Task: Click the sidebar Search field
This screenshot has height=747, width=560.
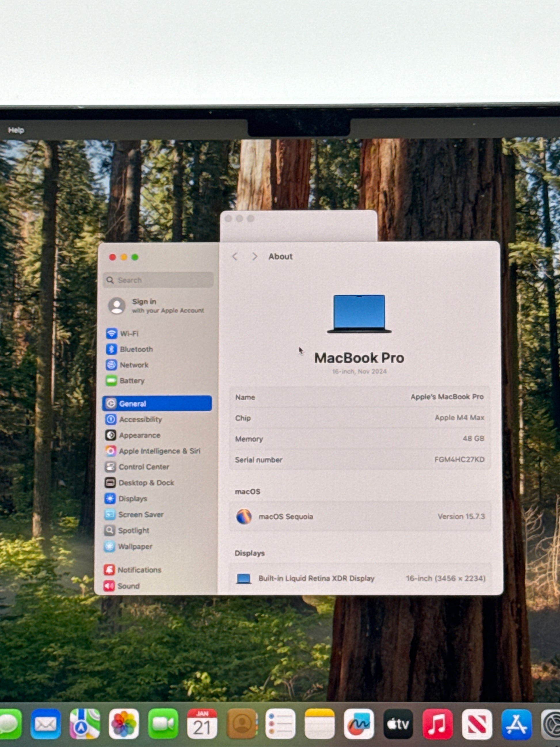Action: (x=159, y=280)
